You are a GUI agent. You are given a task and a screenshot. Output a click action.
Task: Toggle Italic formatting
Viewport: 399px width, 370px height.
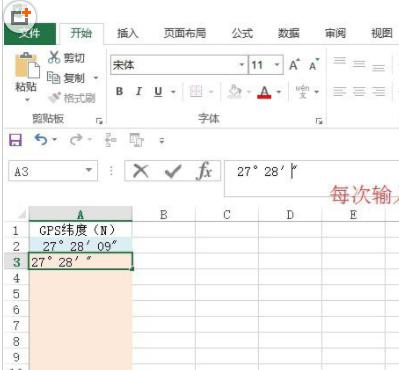pos(139,91)
